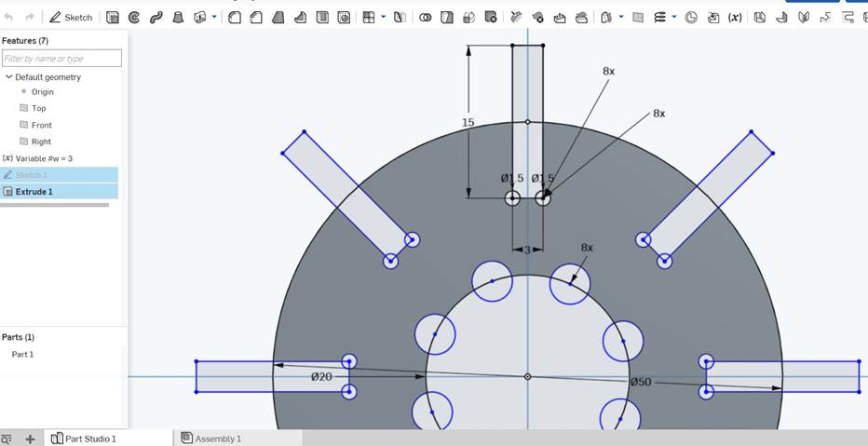Collapse the Default geometry group

tap(9, 77)
